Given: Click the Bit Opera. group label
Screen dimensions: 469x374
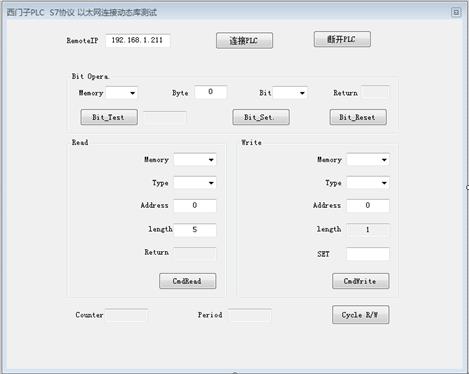Looking at the screenshot, I should pyautogui.click(x=90, y=76).
